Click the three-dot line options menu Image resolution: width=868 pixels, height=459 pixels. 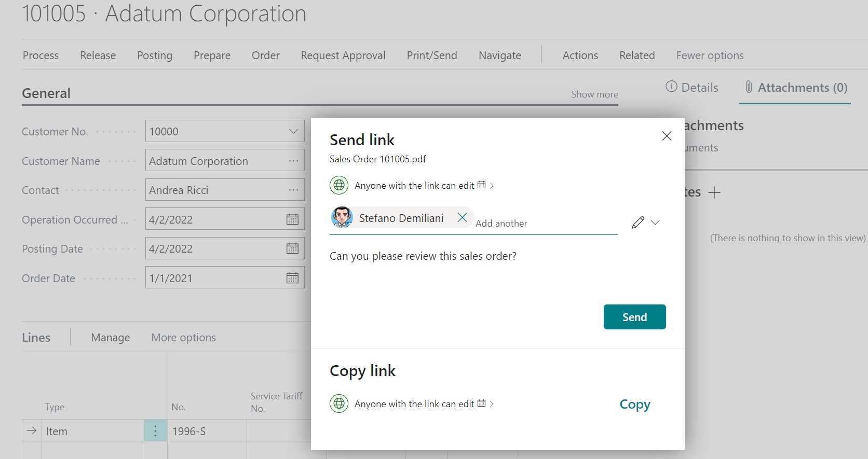pos(155,431)
